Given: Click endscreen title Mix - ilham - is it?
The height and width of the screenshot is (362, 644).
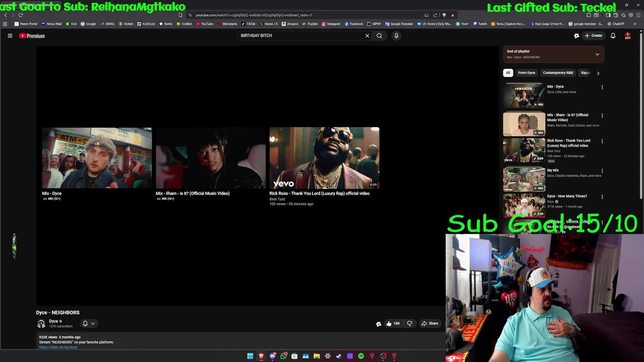Looking at the screenshot, I should pyautogui.click(x=193, y=194).
